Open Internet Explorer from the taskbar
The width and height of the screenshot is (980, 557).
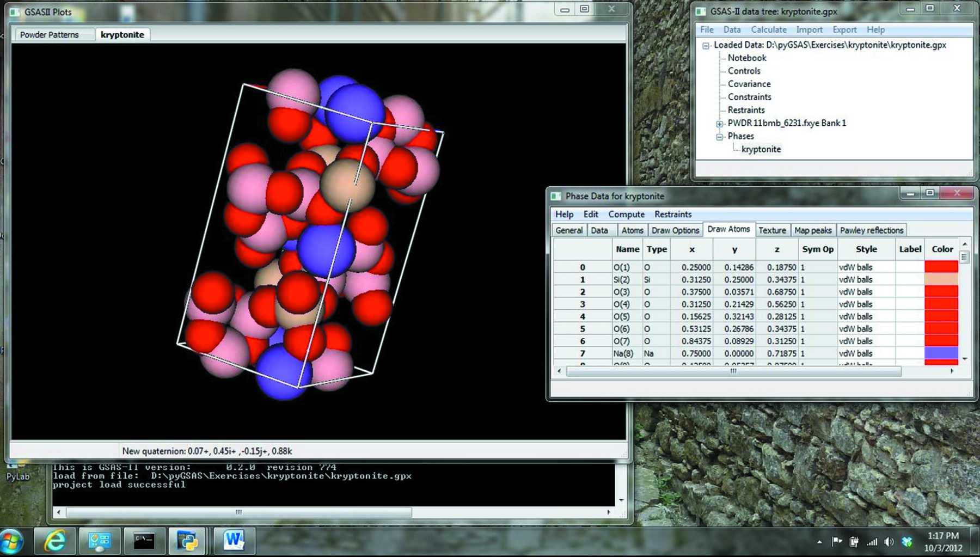(55, 541)
